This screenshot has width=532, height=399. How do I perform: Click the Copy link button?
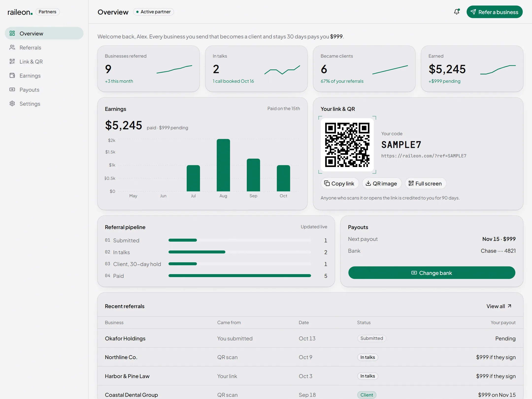[340, 183]
